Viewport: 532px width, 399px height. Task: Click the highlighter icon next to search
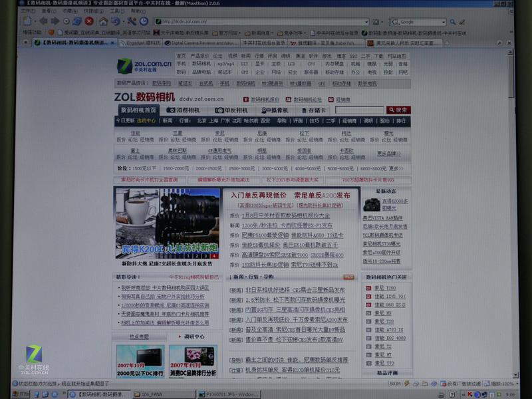coord(462,22)
